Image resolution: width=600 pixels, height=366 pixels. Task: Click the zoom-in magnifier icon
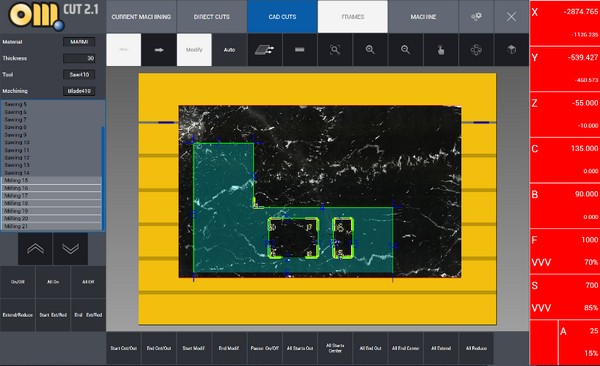(370, 50)
